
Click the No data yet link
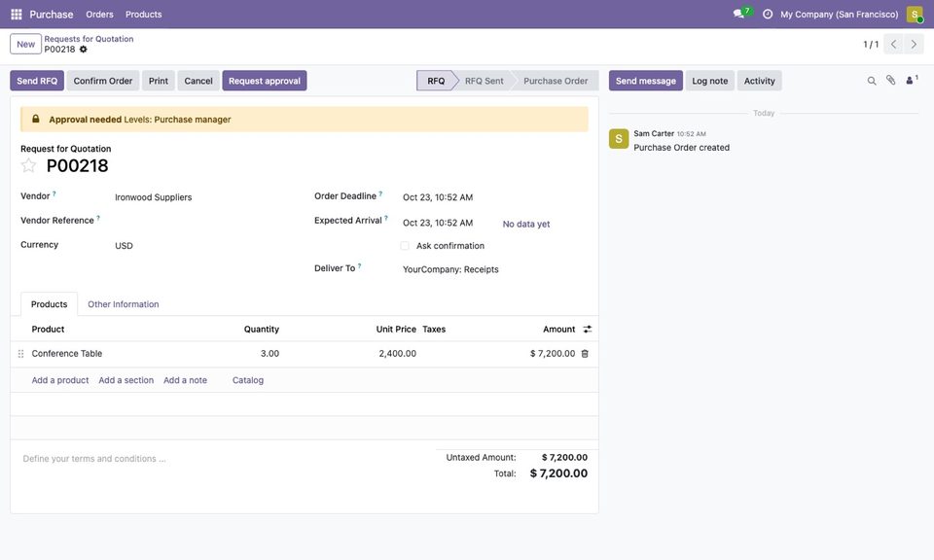tap(526, 225)
